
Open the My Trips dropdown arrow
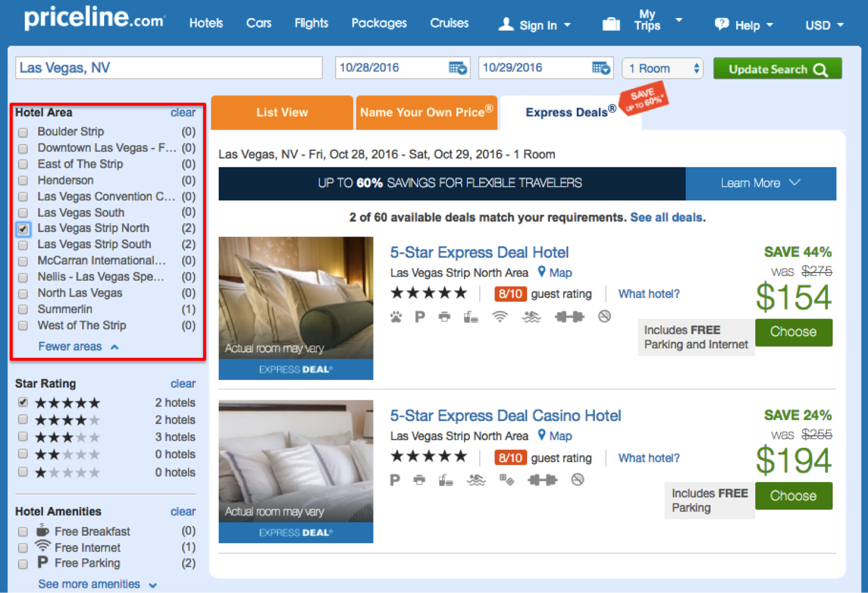pyautogui.click(x=679, y=20)
